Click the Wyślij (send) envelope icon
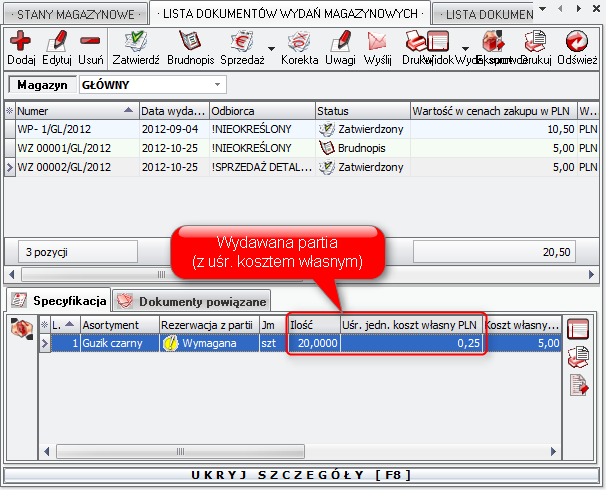Image resolution: width=606 pixels, height=490 pixels. click(378, 46)
